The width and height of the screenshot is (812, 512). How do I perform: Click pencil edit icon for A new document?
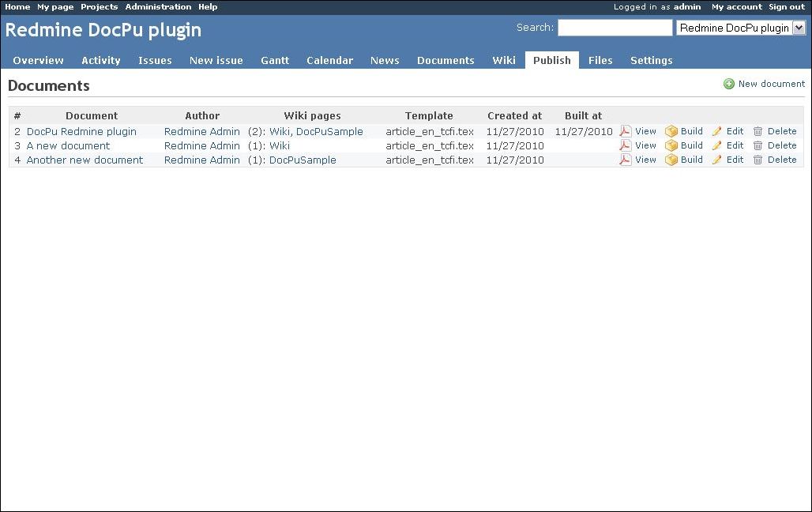point(717,145)
